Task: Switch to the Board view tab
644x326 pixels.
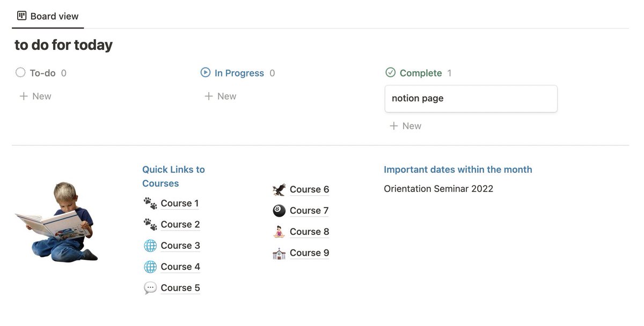Action: (48, 16)
